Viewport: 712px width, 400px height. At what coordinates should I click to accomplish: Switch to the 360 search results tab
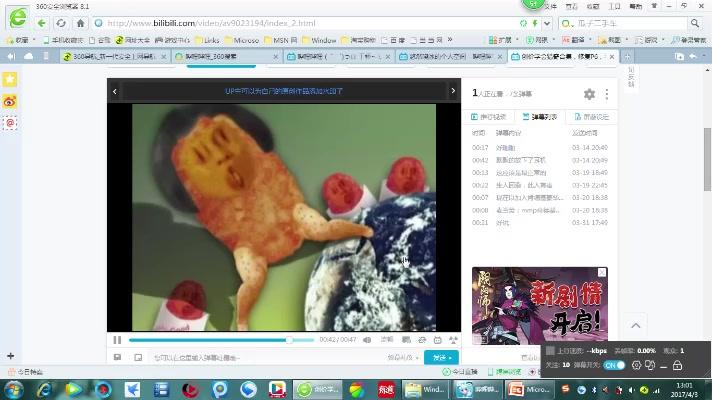227,56
